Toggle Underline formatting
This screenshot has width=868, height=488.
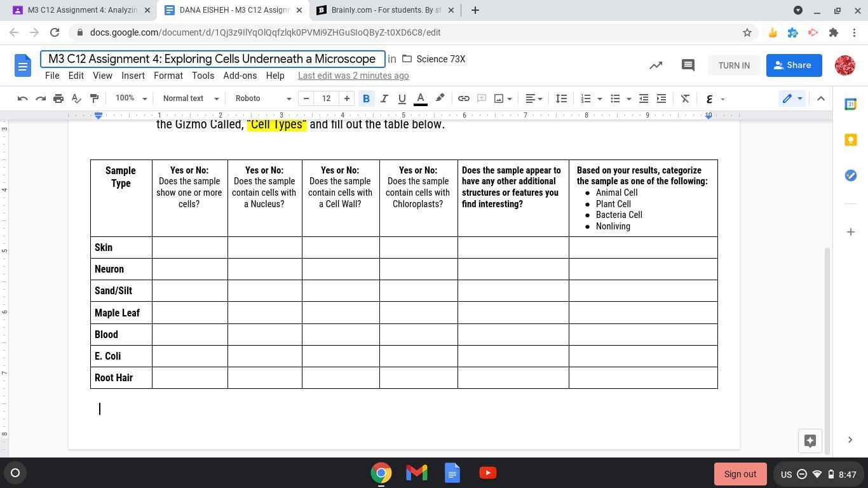coord(402,98)
